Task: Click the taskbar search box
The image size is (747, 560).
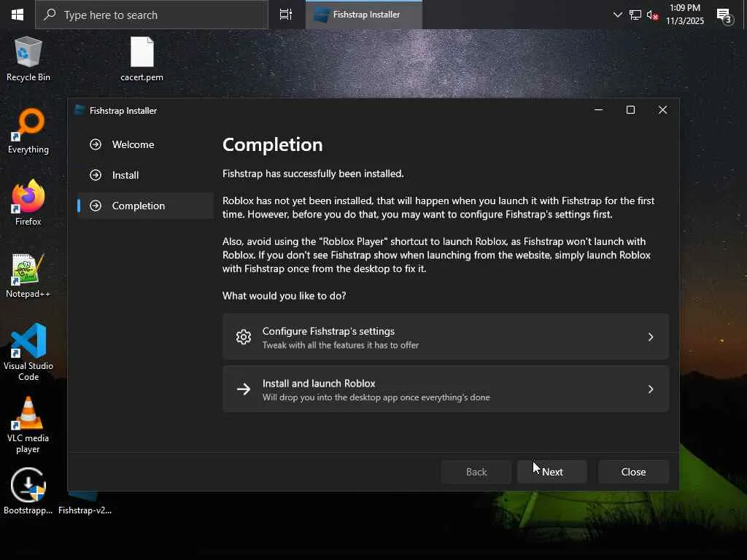Action: point(152,15)
